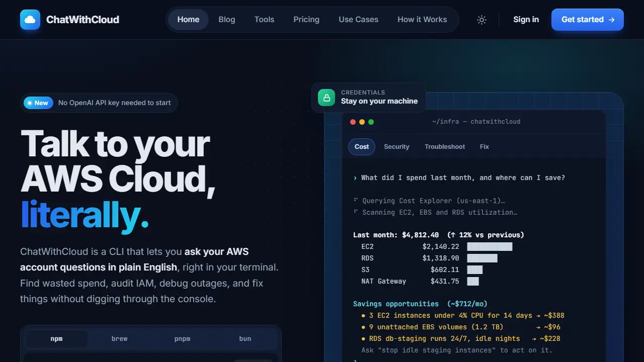Click the New badge

[38, 103]
